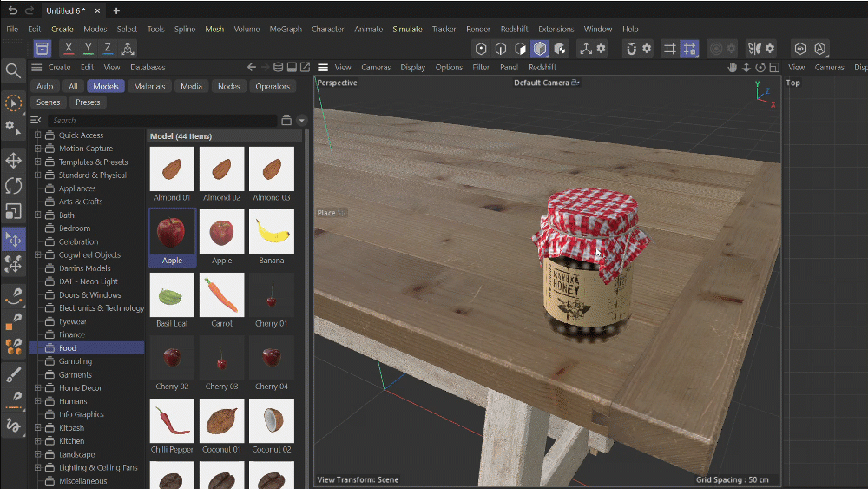Image resolution: width=868 pixels, height=489 pixels.
Task: Click the Default Camera label
Action: 542,83
